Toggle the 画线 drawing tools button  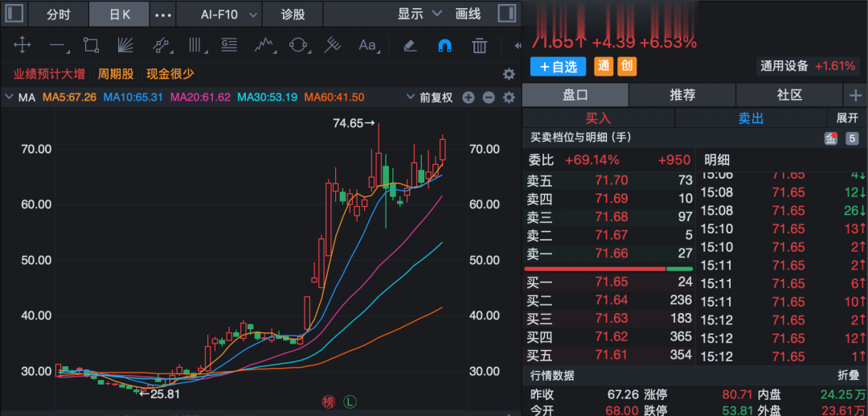coord(468,14)
